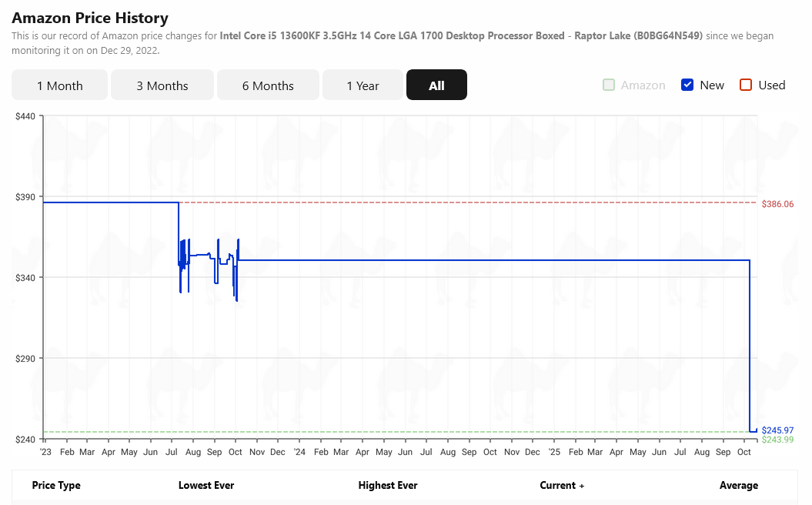Screen dimensions: 812x505
Task: Click the Lowest Ever column header
Action: pyautogui.click(x=206, y=485)
